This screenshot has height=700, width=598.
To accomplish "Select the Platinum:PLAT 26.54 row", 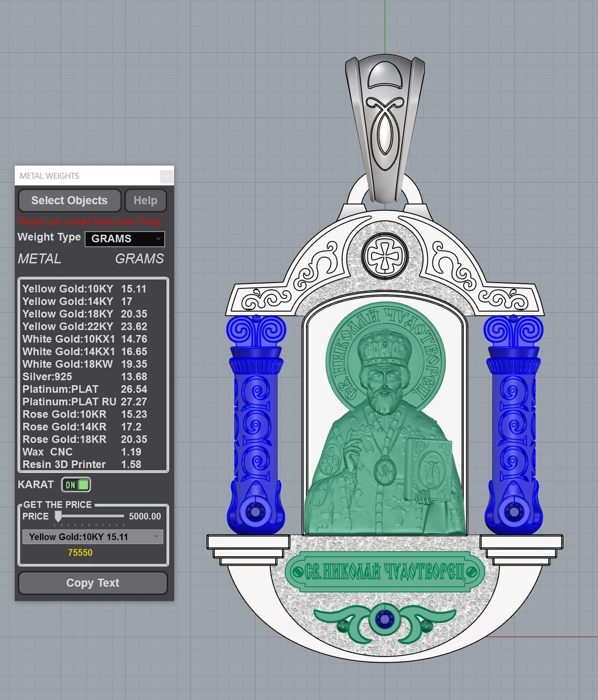I will point(93,389).
